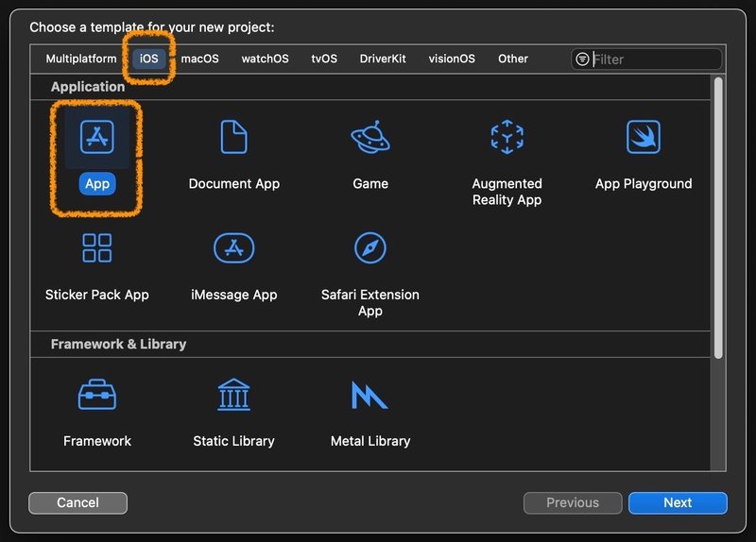Image resolution: width=756 pixels, height=542 pixels.
Task: Switch to the visionOS tab
Action: 452,59
